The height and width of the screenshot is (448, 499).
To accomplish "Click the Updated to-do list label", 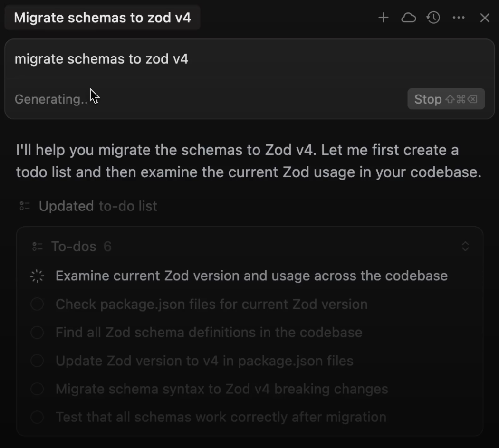I will [97, 206].
